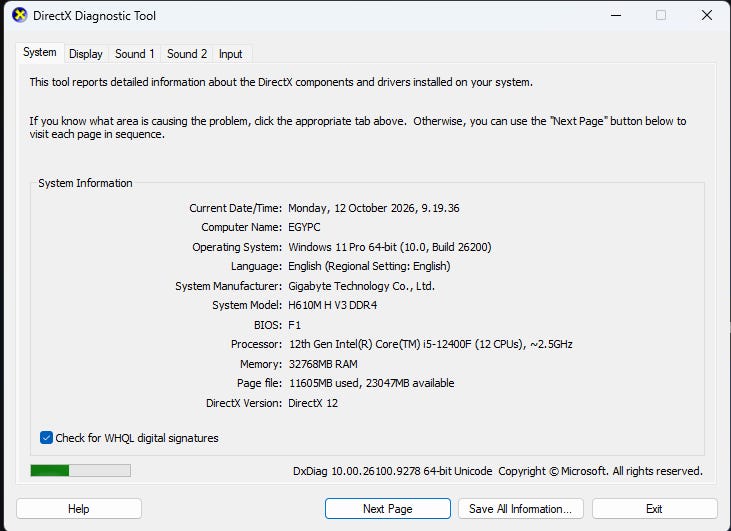Click the 'System Model:' field label

coord(247,305)
